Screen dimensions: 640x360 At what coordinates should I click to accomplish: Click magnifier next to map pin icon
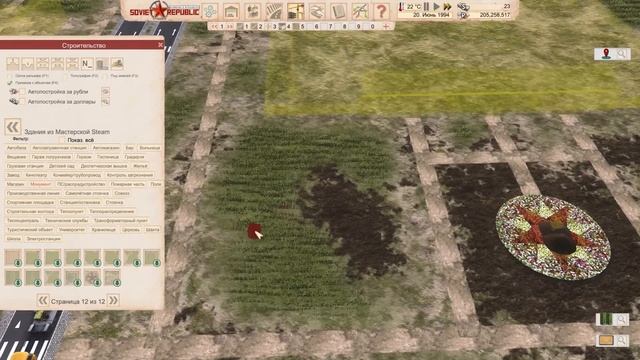(x=622, y=53)
